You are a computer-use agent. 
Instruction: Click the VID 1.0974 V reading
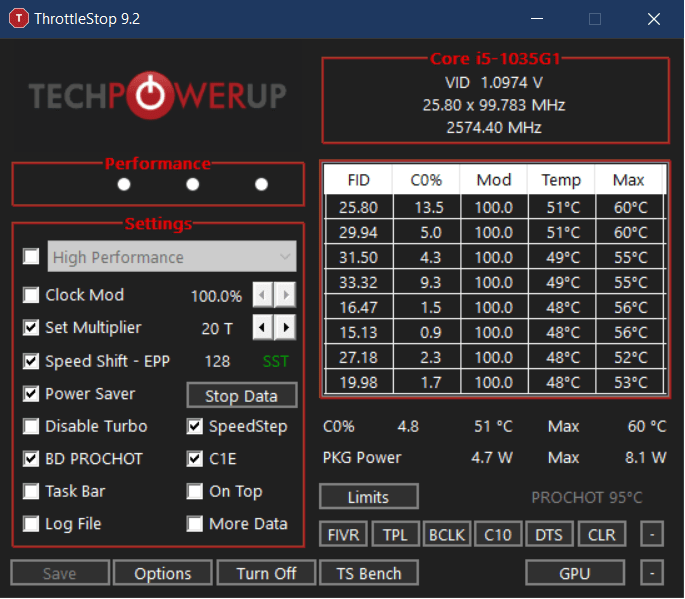point(494,82)
